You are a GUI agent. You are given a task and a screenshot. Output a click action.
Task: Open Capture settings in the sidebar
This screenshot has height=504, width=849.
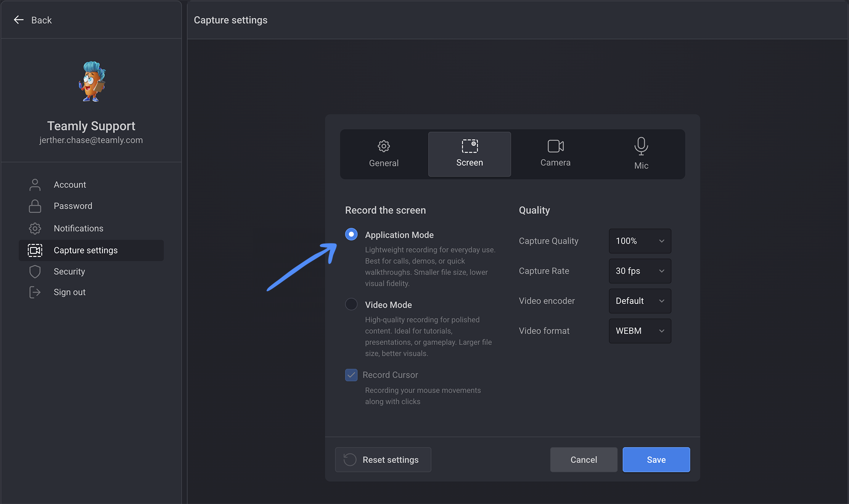(x=91, y=250)
